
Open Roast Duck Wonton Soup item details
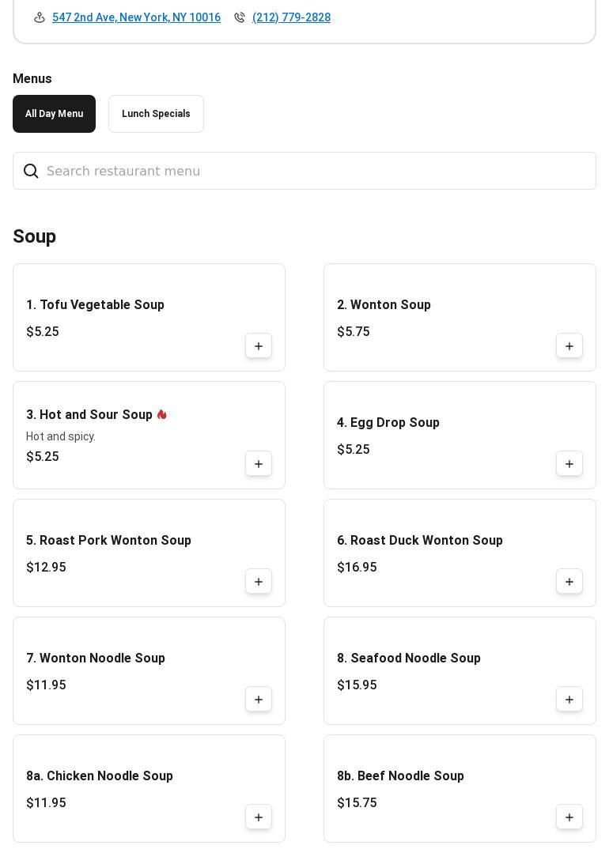[420, 541]
